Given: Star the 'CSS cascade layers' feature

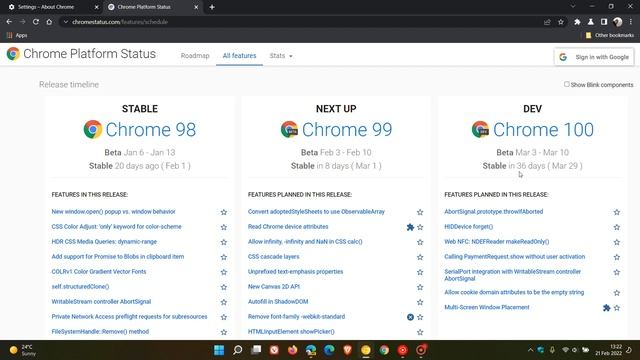Looking at the screenshot, I should (x=420, y=257).
